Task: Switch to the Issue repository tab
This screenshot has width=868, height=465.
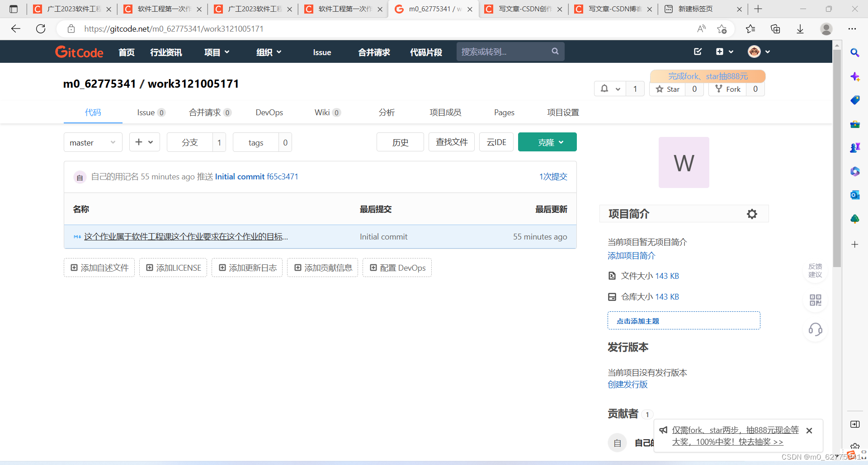Action: (151, 113)
